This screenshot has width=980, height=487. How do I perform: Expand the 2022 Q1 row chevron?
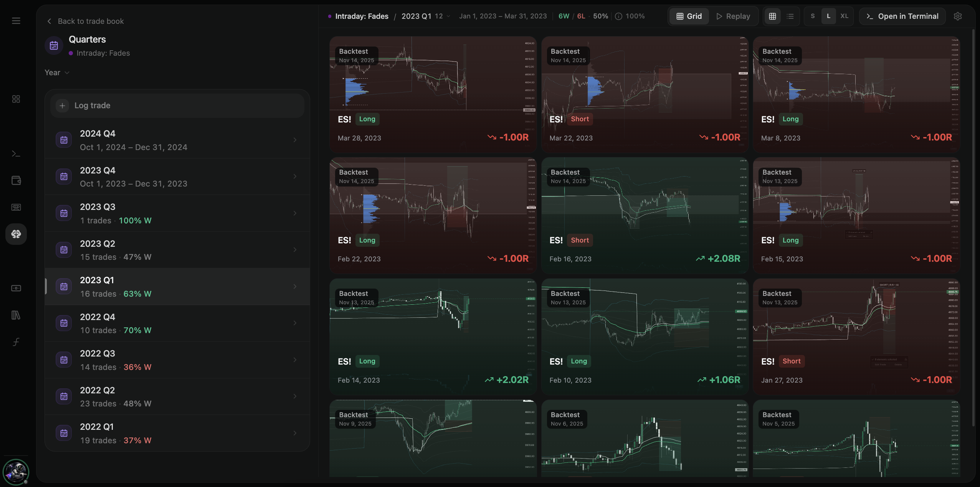[x=295, y=433]
